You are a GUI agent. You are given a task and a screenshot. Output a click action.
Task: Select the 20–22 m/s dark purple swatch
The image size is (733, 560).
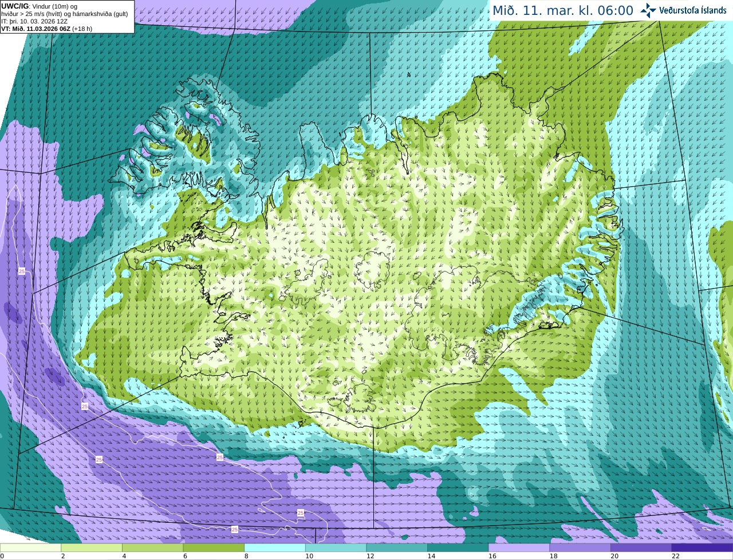(641, 548)
